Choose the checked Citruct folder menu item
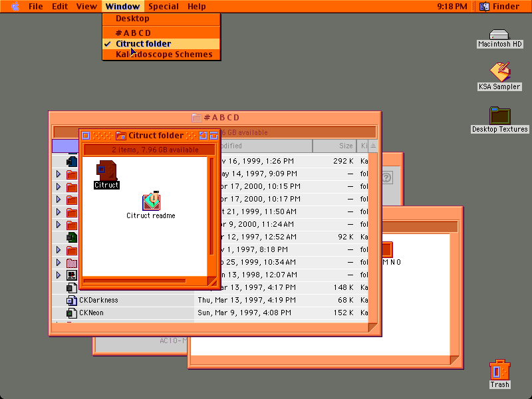532x399 pixels. pos(162,44)
